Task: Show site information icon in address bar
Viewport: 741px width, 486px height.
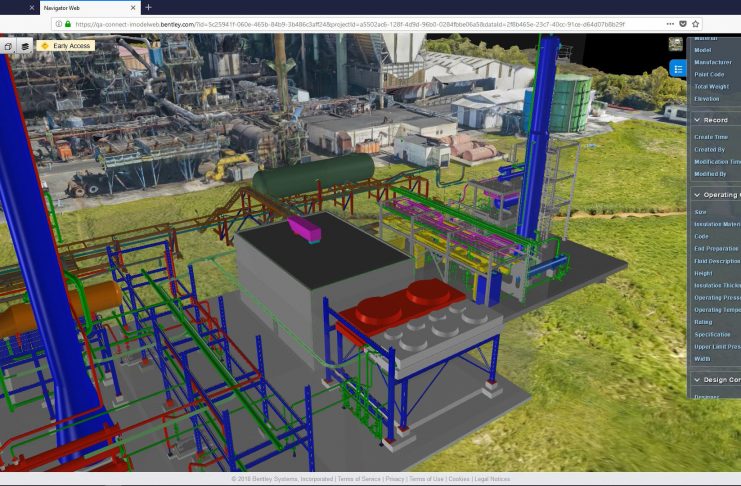Action: click(x=57, y=23)
